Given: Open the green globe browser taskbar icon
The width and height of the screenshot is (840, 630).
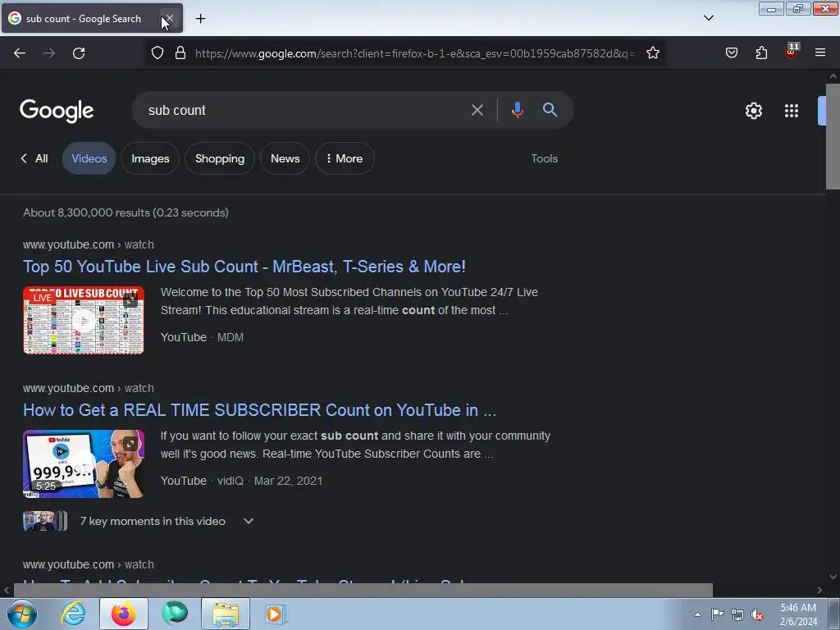Looking at the screenshot, I should (x=176, y=614).
